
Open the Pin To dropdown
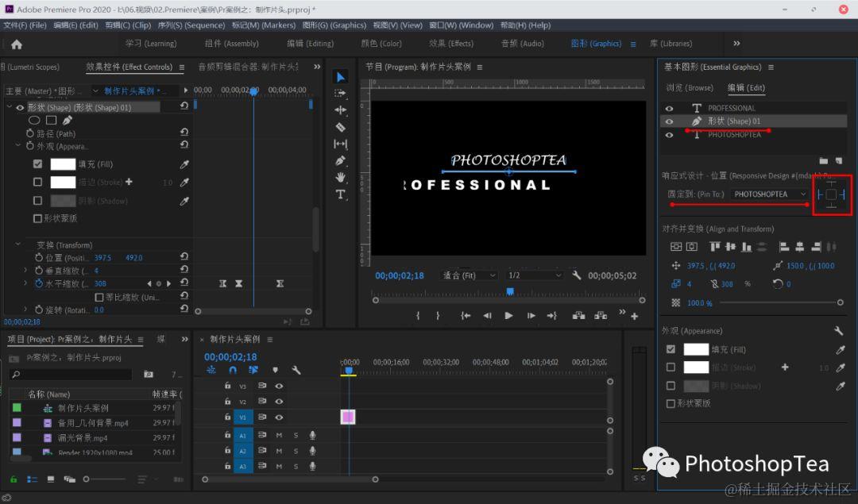(x=769, y=194)
